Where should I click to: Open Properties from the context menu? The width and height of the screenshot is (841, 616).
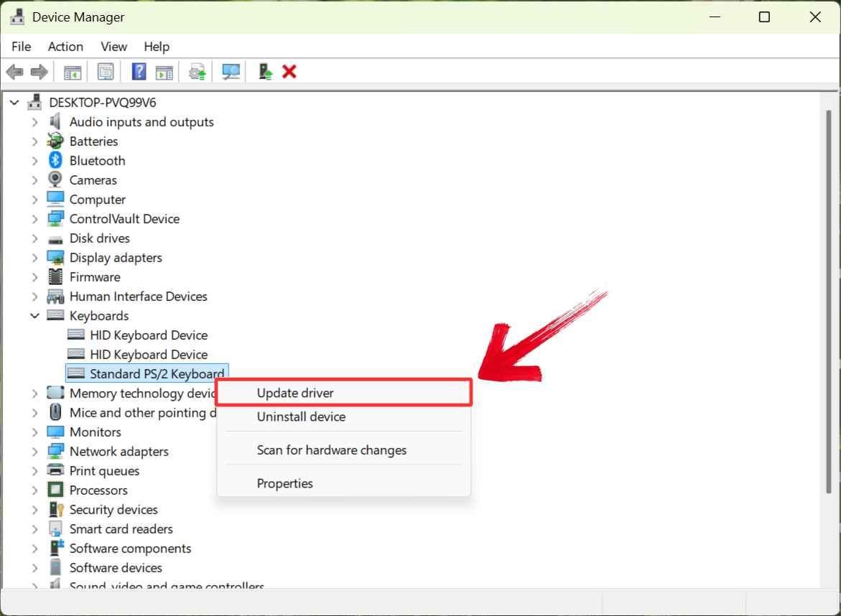tap(344, 483)
